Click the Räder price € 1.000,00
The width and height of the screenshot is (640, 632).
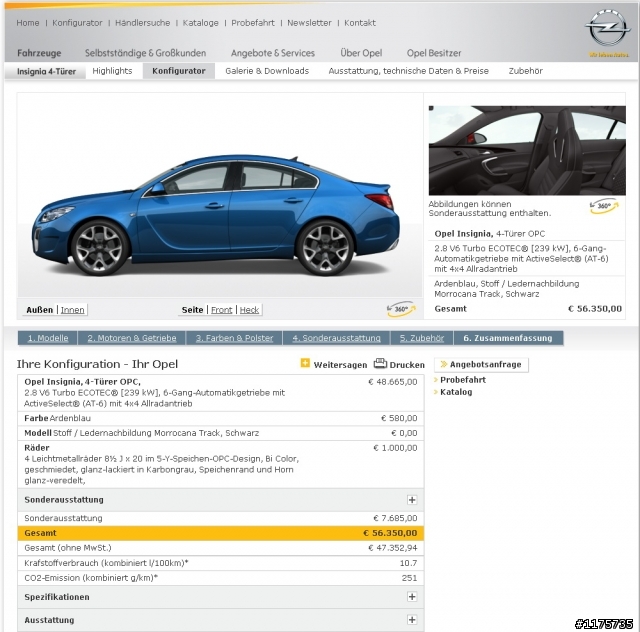click(x=395, y=448)
